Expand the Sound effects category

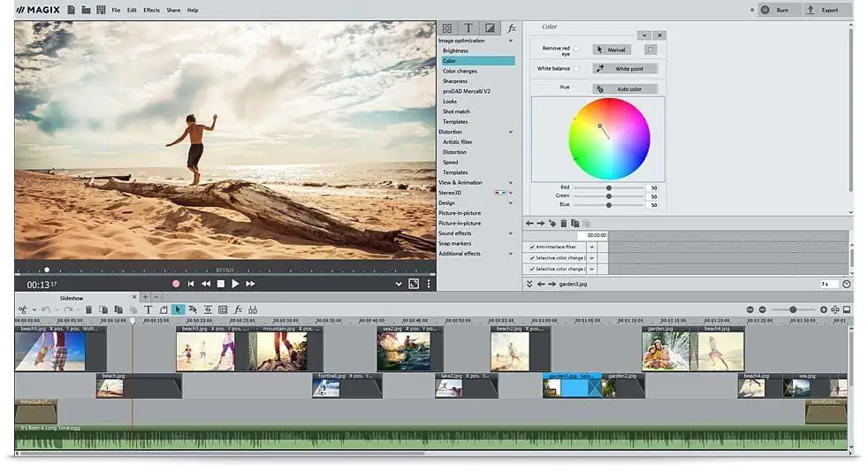point(510,233)
